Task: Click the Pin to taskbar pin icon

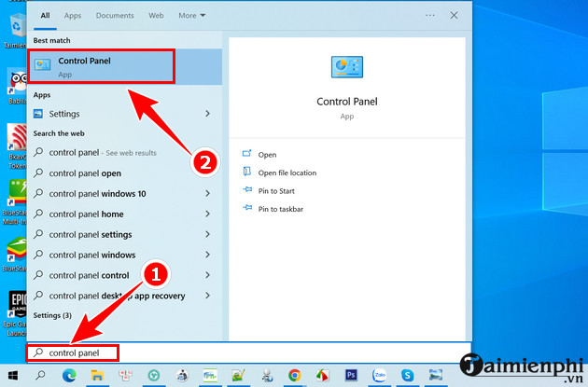Action: click(247, 208)
